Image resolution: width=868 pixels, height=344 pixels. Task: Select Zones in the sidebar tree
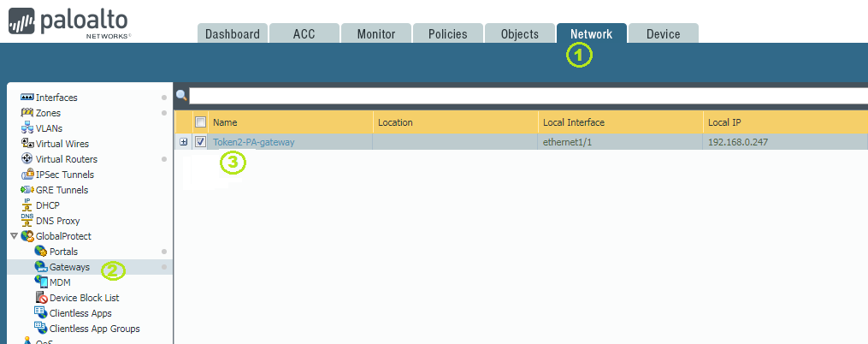tap(48, 113)
